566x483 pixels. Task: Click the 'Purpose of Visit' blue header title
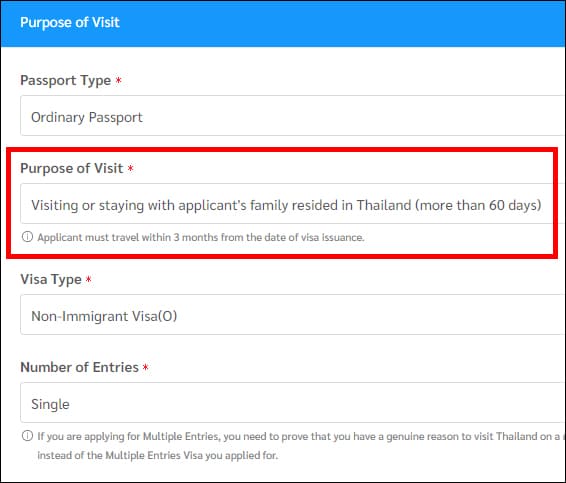point(70,22)
